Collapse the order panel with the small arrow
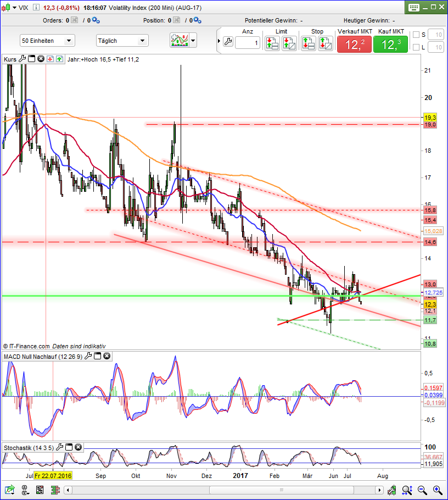The image size is (448, 500). click(219, 41)
